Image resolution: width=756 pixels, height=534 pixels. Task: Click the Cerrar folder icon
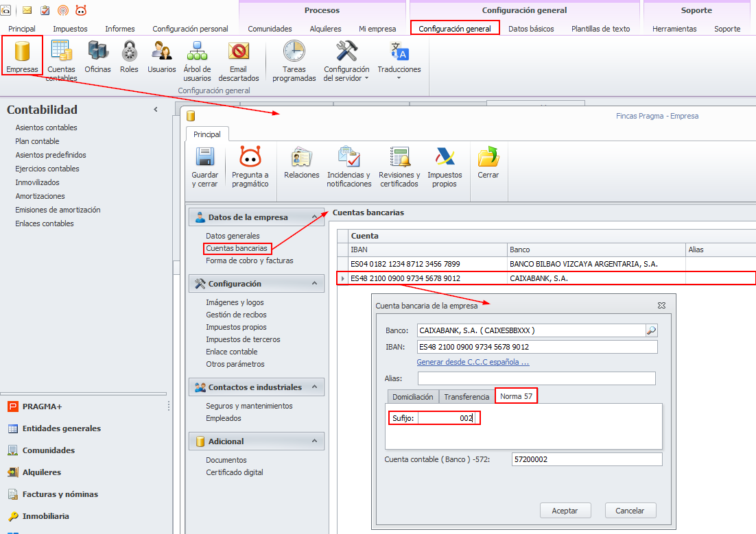point(488,162)
